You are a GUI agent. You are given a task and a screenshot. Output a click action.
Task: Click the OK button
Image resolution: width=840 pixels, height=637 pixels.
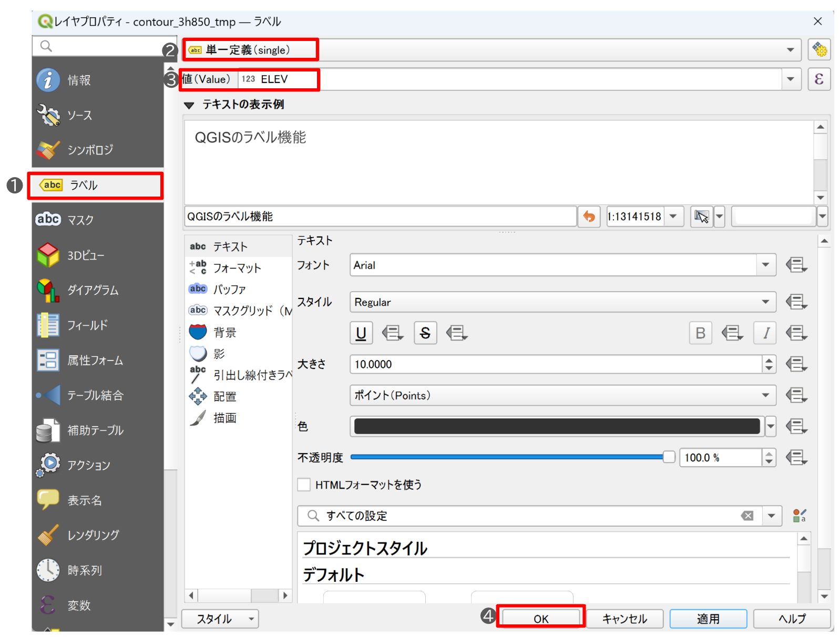click(x=541, y=619)
